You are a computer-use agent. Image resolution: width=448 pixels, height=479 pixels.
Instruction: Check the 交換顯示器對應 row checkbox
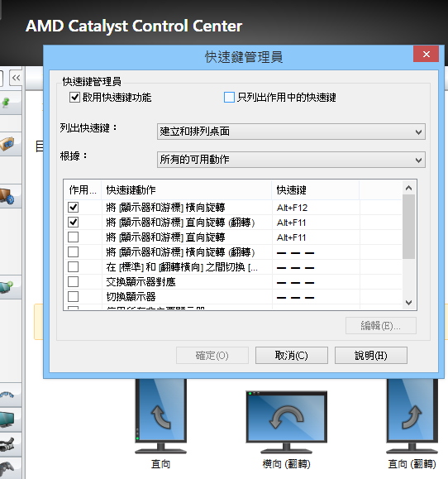click(74, 281)
